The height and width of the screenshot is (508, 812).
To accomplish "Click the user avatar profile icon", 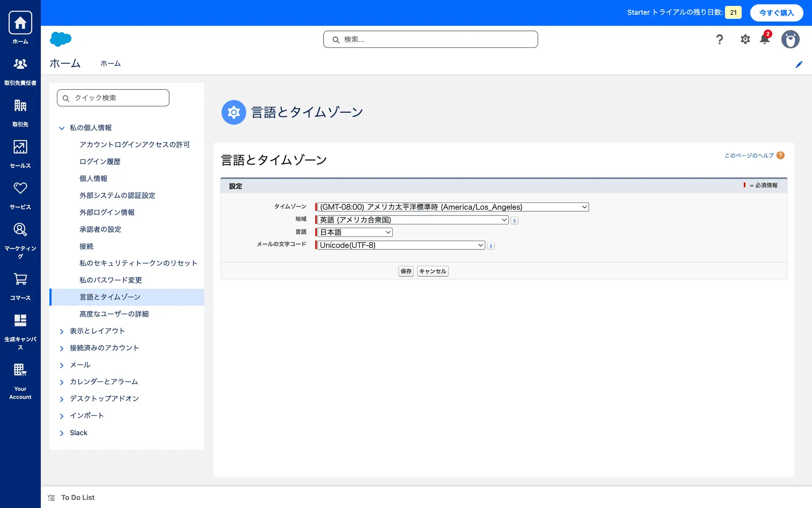I will (790, 39).
